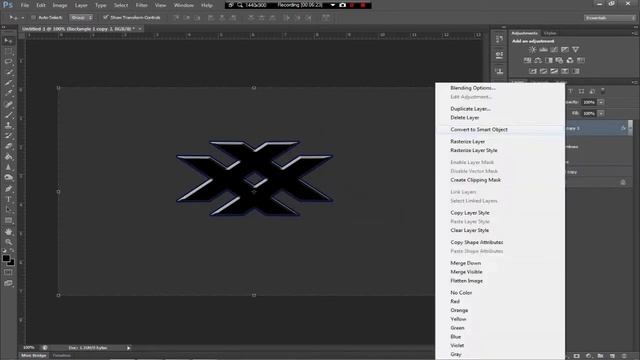Image resolution: width=640 pixels, height=360 pixels.
Task: Toggle Auto-Select checkbox
Action: click(x=33, y=18)
